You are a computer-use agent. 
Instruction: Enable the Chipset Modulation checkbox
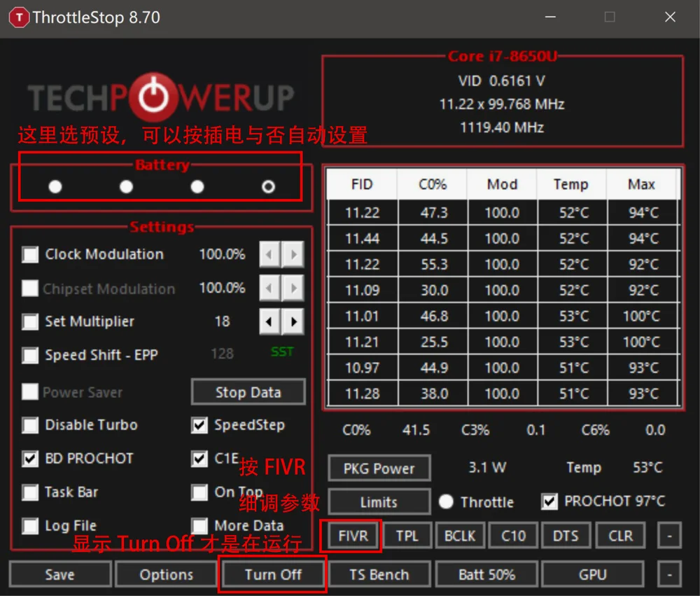point(30,288)
